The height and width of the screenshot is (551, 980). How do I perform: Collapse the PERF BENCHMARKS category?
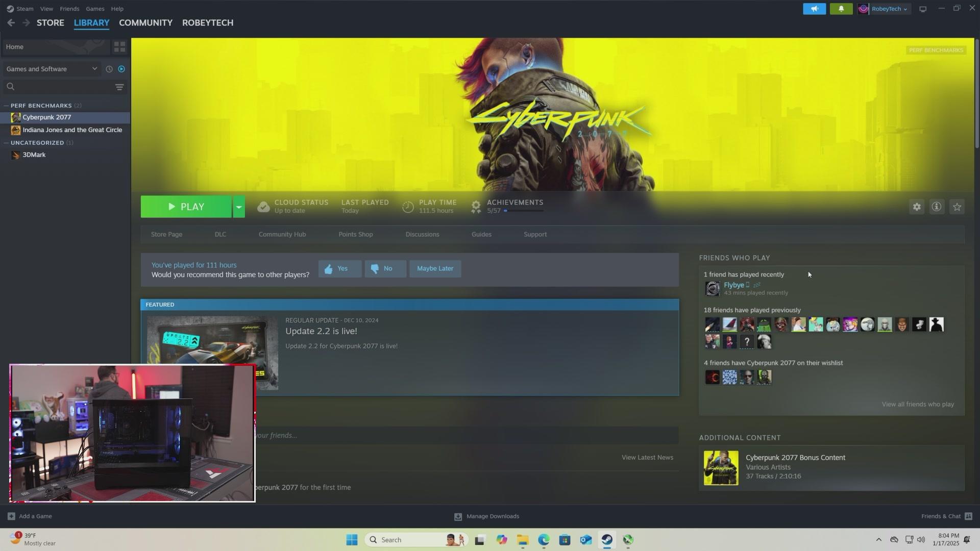coord(6,106)
